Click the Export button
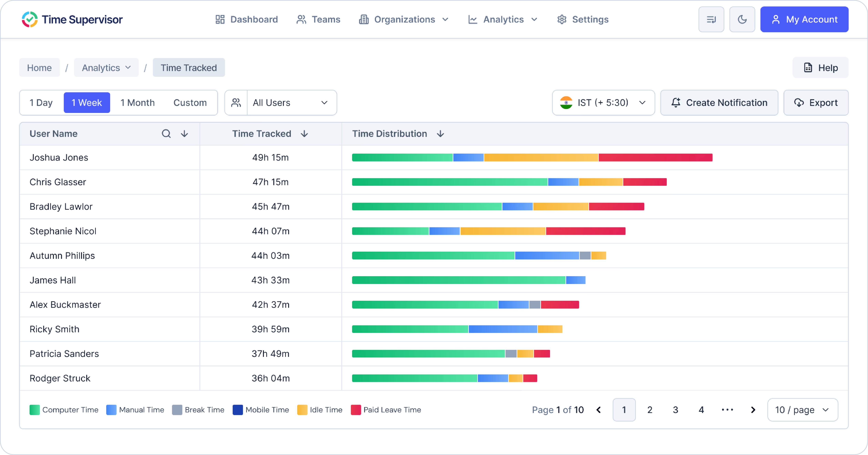The height and width of the screenshot is (455, 868). coord(816,103)
